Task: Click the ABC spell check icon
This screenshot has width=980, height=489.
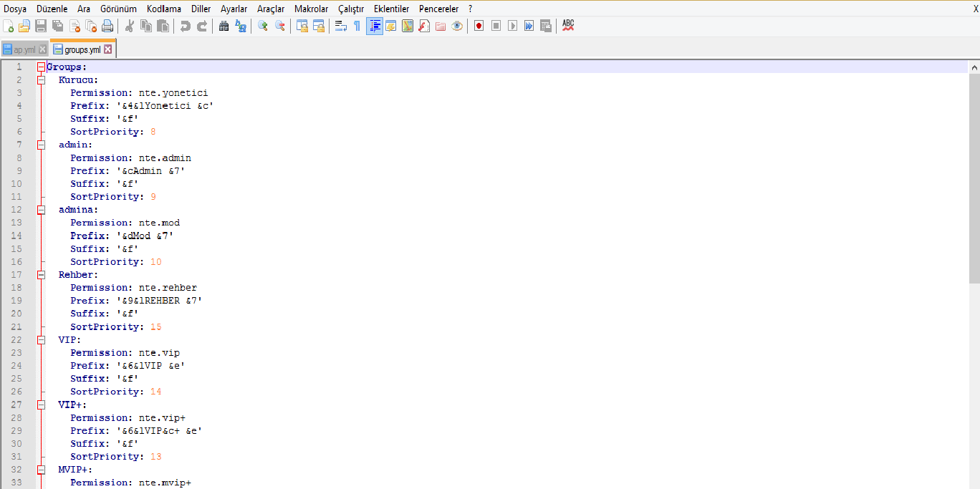Action: [x=568, y=26]
